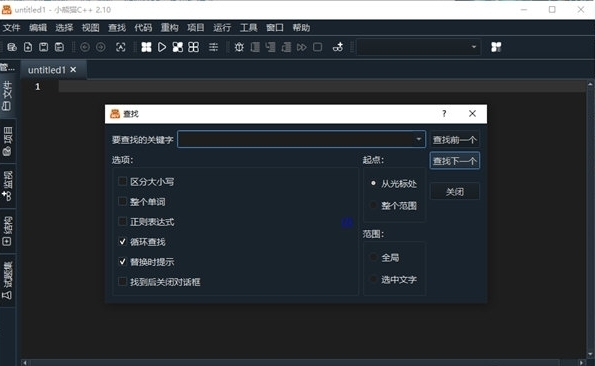Click the rebuild all outlined-squares icon
Screen dimensions: 595x366
click(x=194, y=47)
